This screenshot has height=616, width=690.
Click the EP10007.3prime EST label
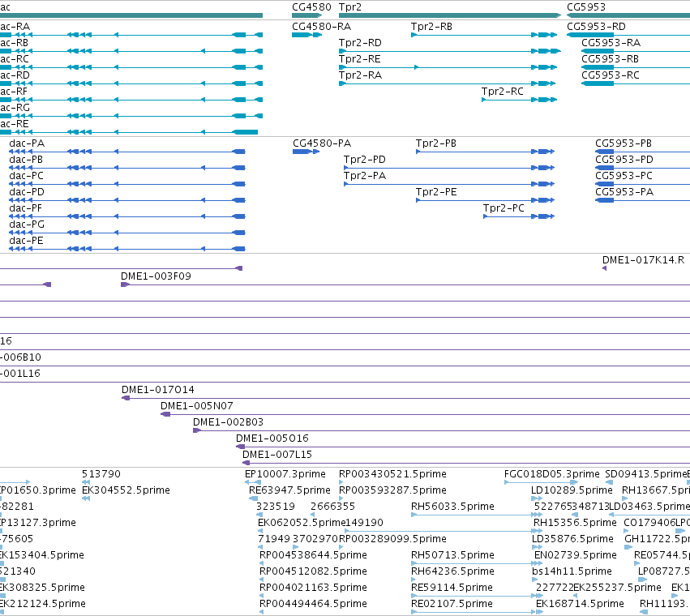(285, 474)
